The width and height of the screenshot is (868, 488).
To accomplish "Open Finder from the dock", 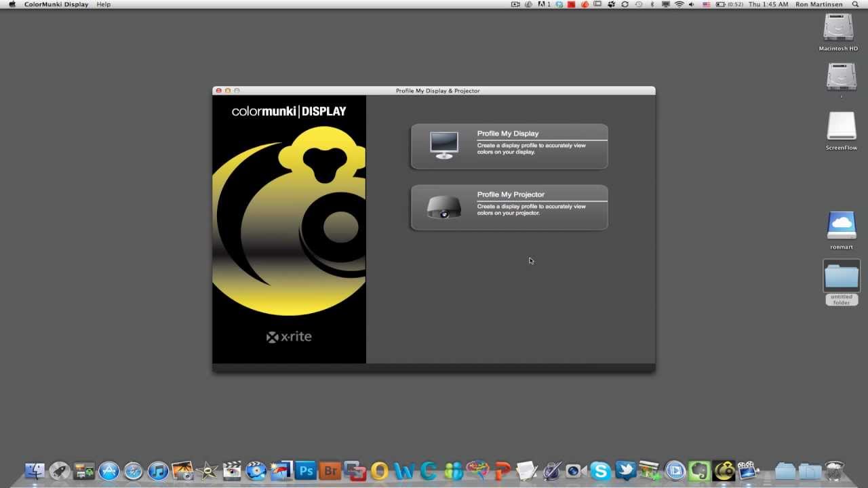I will click(35, 470).
